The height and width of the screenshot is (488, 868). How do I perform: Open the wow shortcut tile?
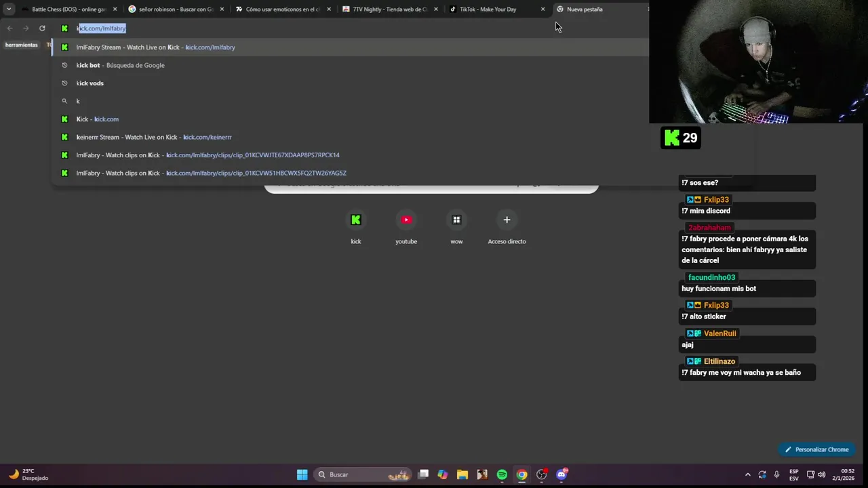tap(456, 228)
